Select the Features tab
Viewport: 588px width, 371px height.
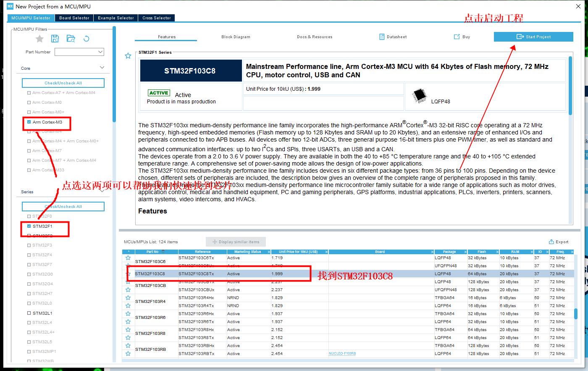(x=166, y=37)
